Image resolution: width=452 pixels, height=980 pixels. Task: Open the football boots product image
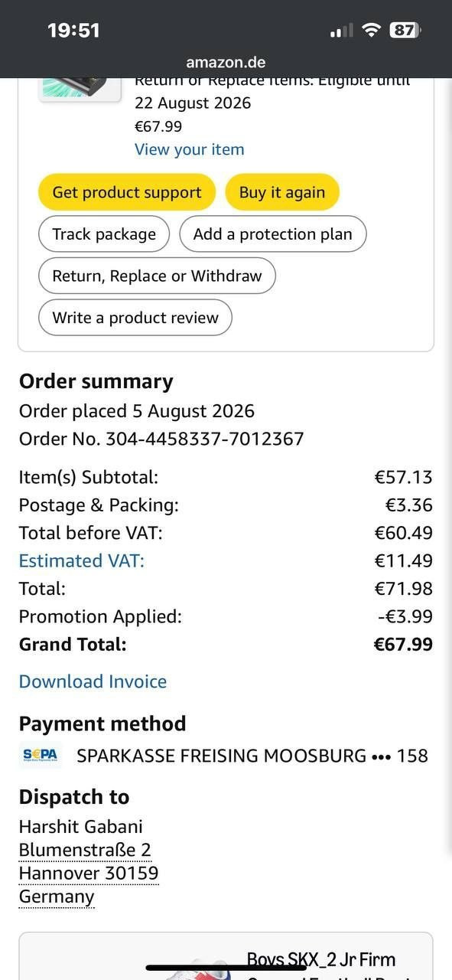point(195,967)
